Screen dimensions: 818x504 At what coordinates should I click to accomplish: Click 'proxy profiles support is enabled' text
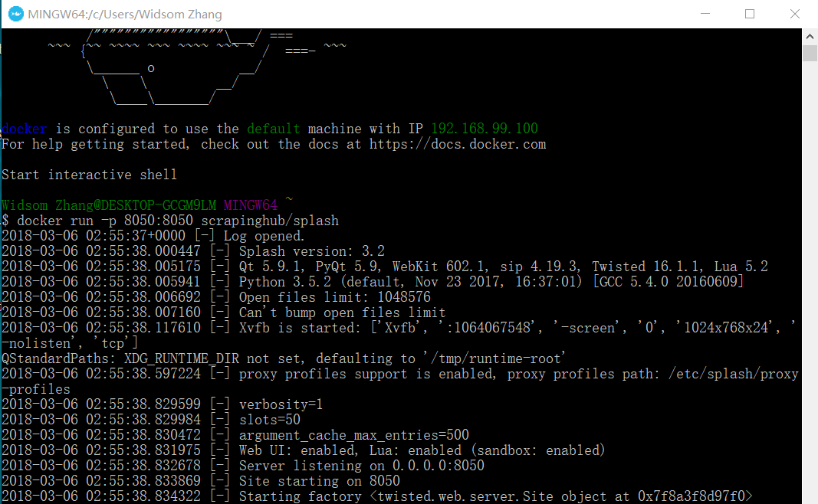point(367,373)
